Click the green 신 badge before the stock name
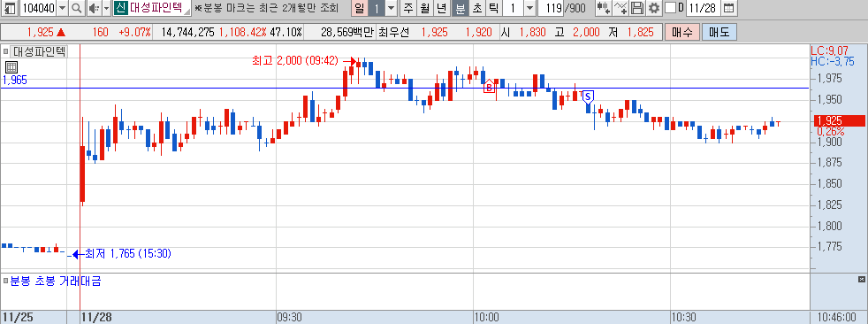Viewport: 868px width, 324px height. point(120,8)
